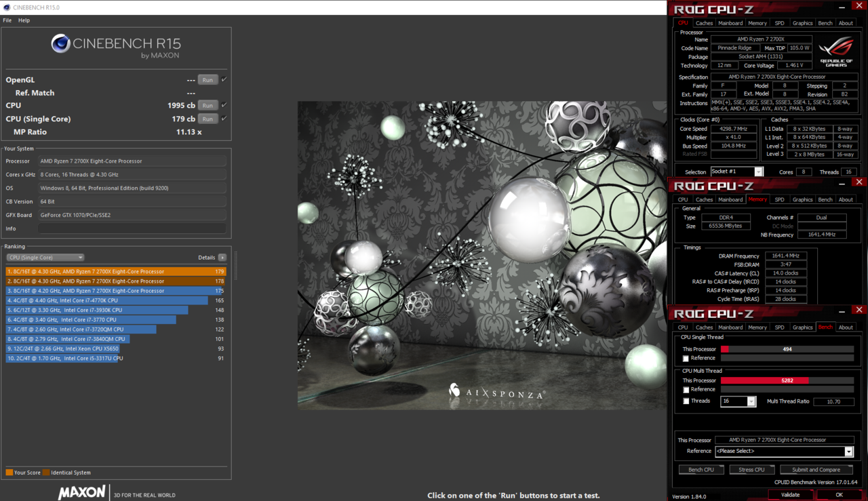Open Caches tab in the Bench CPU-Z window
This screenshot has height=501, width=868.
tap(704, 327)
